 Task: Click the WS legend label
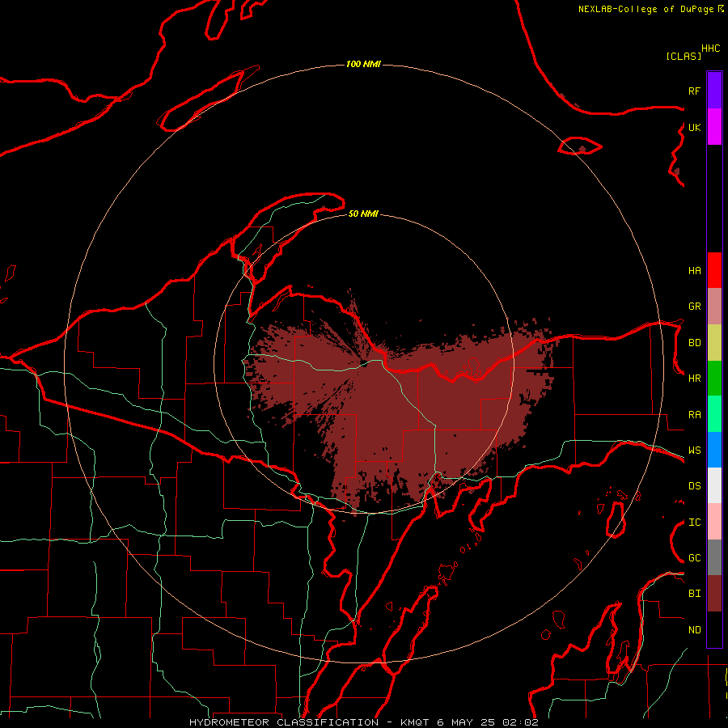pos(694,451)
